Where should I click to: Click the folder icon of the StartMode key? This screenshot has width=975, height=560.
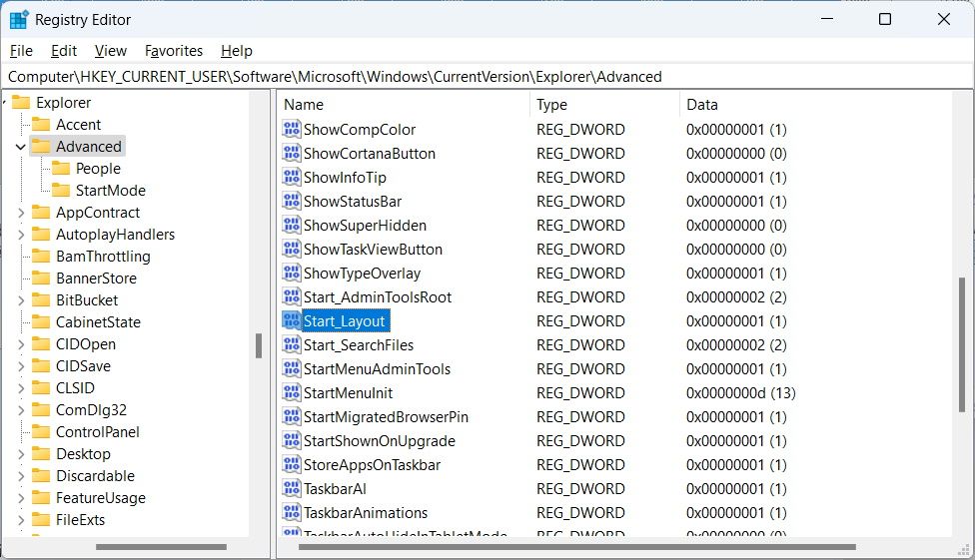click(61, 190)
